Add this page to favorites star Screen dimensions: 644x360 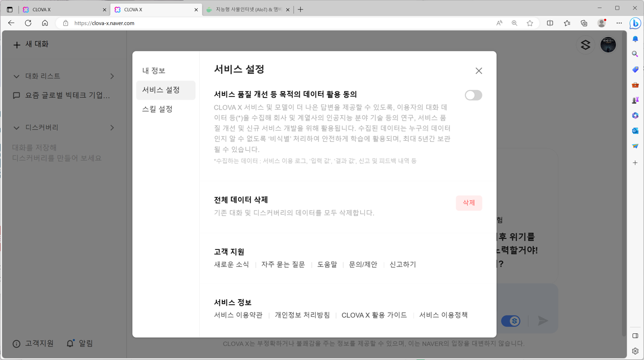coord(530,23)
